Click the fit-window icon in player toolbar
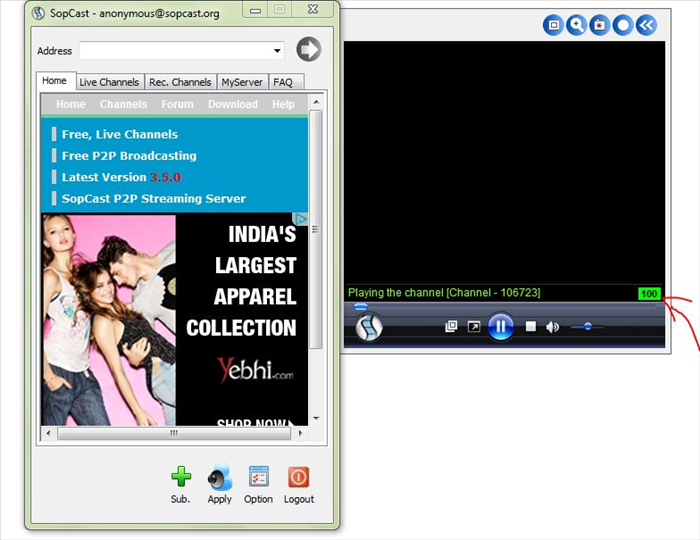This screenshot has width=700, height=540. coord(554,25)
